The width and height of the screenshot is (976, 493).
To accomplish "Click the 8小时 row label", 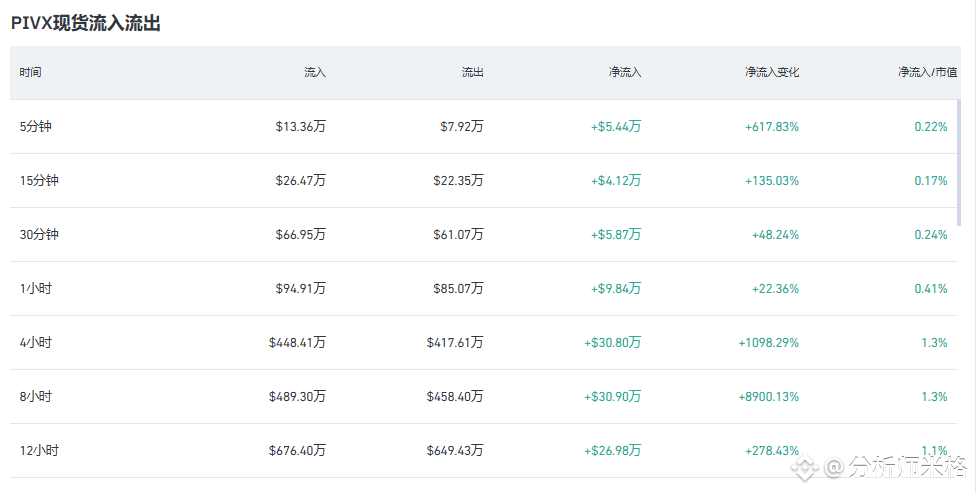I will pos(35,397).
